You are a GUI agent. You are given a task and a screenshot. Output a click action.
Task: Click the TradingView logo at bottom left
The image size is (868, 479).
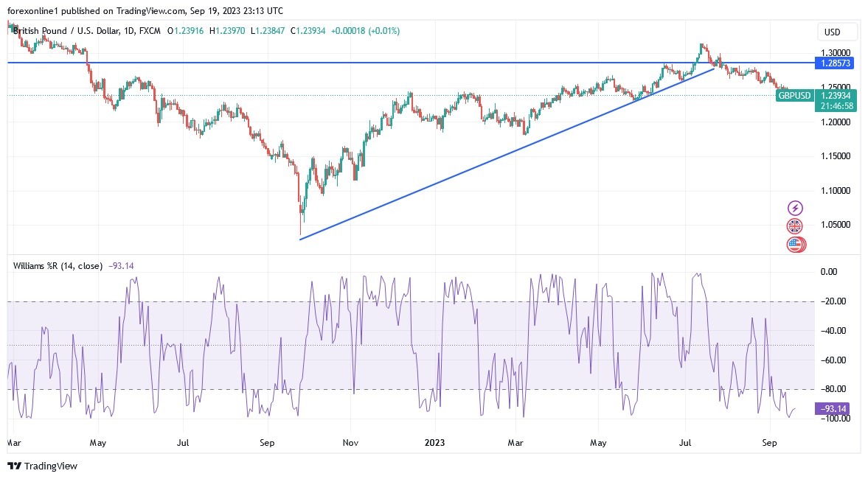(x=43, y=466)
